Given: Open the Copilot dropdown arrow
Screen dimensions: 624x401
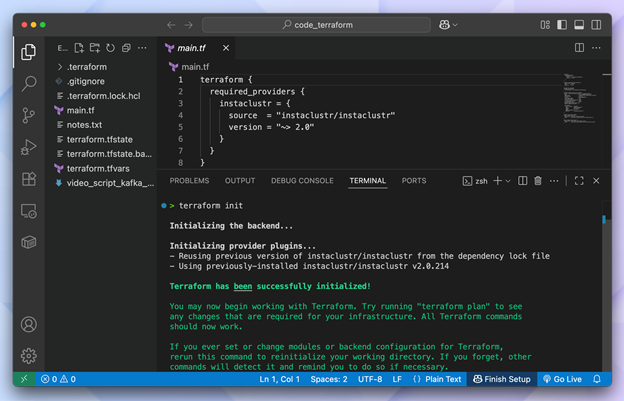Looking at the screenshot, I should (x=455, y=25).
